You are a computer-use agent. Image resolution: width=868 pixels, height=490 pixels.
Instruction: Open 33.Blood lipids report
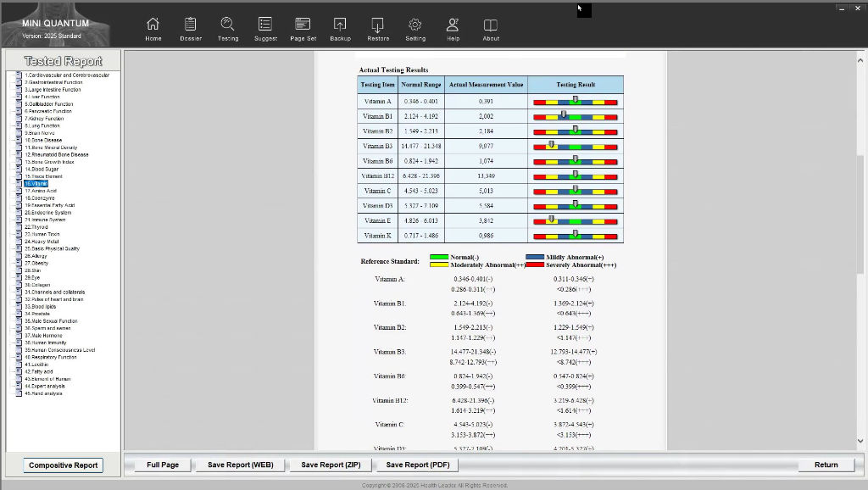41,306
